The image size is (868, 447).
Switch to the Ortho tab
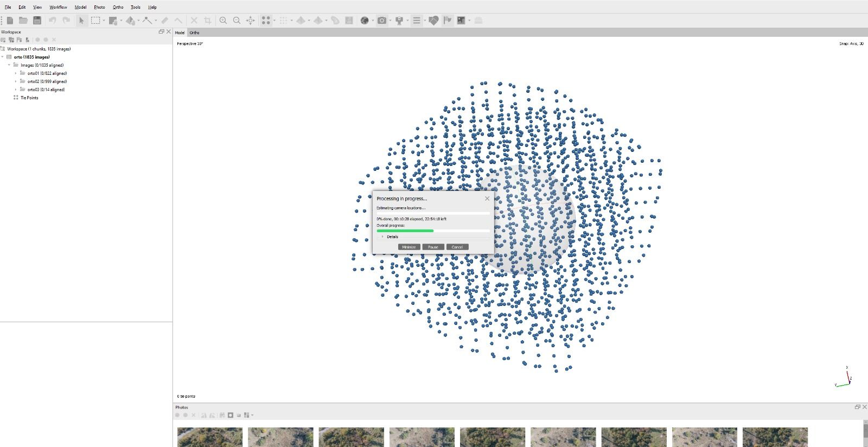click(194, 33)
